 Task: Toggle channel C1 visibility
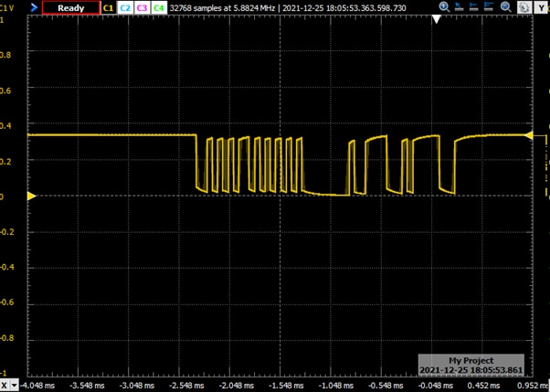click(x=108, y=7)
